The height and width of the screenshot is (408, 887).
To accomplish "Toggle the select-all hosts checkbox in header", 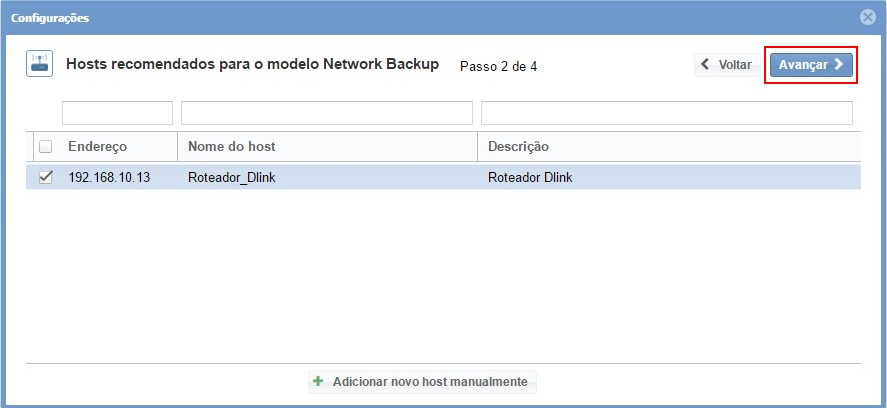I will point(45,147).
